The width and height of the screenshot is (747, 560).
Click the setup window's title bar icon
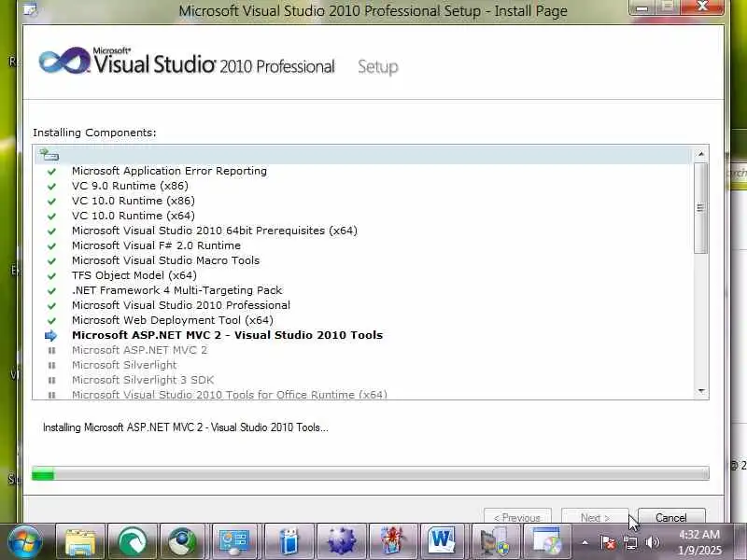(x=30, y=9)
